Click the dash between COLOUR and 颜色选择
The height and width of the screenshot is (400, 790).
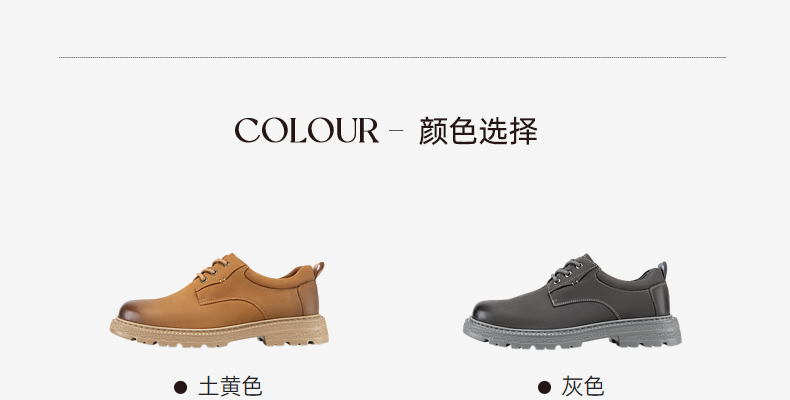click(397, 130)
